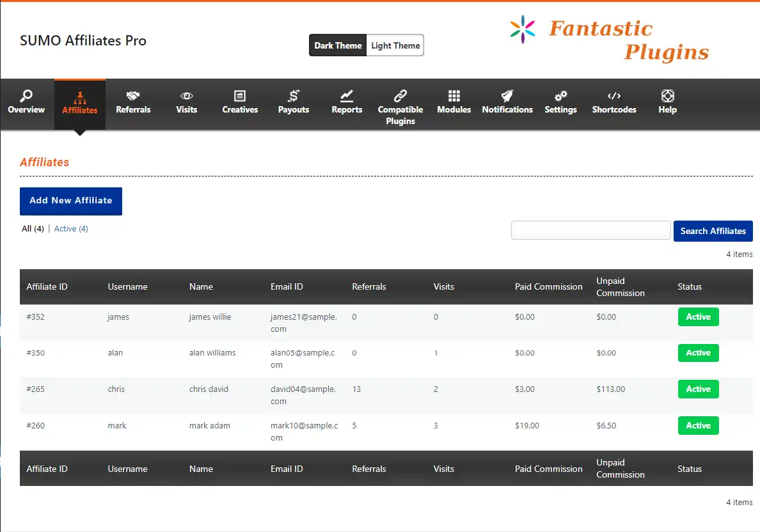Click paid commission $3.00
760x532 pixels.
click(x=525, y=389)
